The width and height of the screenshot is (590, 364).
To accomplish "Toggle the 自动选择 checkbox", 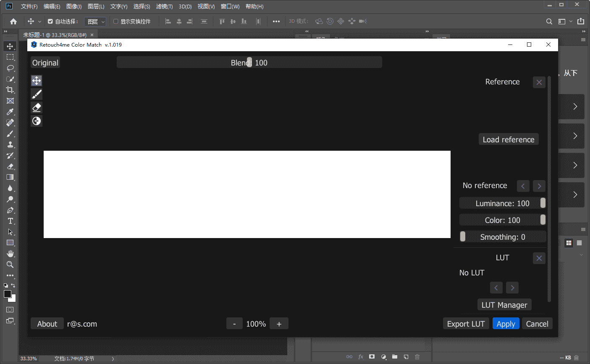I will tap(50, 21).
